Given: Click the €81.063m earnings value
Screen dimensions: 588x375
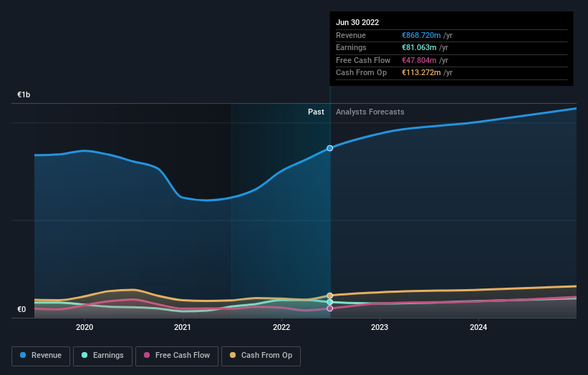Looking at the screenshot, I should click(x=419, y=47).
